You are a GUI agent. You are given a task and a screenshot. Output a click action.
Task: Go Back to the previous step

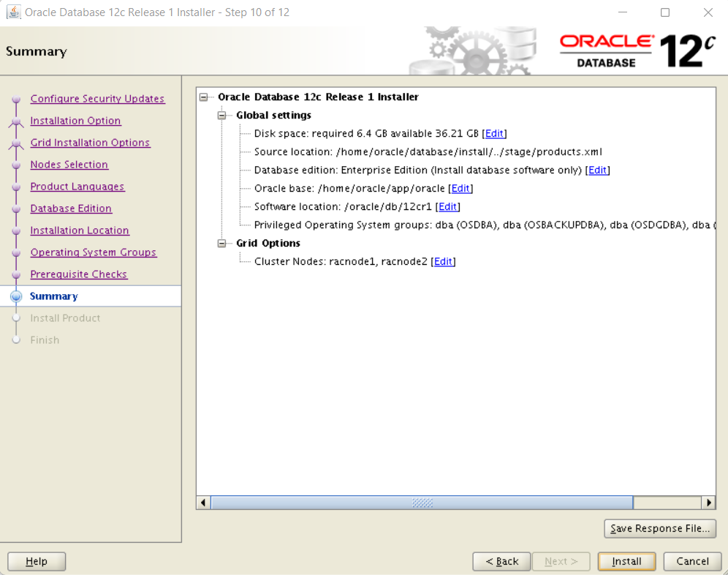(x=502, y=561)
